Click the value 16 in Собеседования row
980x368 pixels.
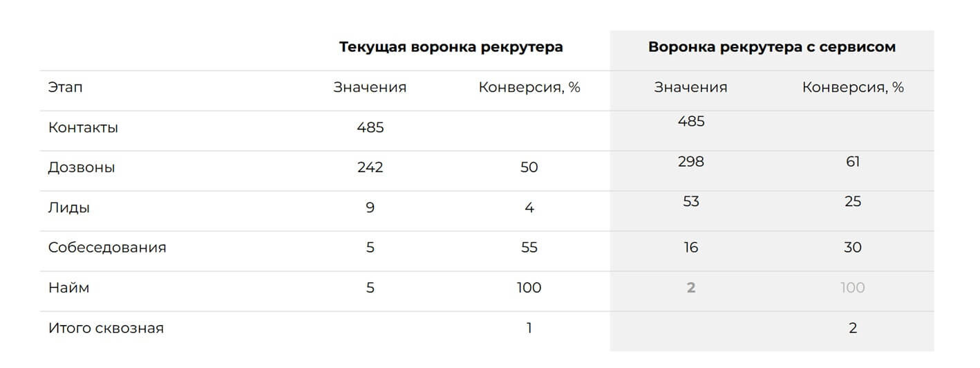click(690, 247)
